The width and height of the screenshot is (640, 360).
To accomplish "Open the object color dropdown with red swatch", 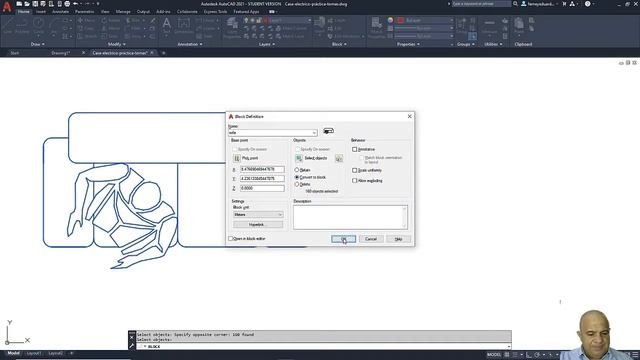I will click(425, 20).
